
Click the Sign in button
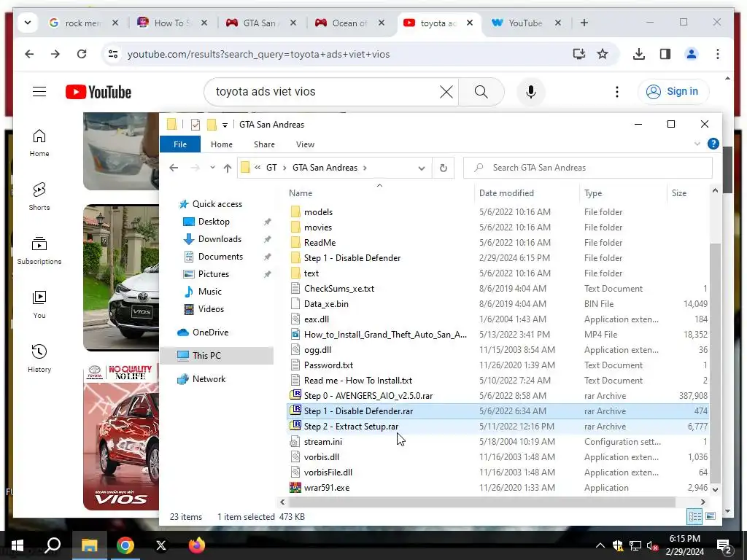(x=673, y=91)
